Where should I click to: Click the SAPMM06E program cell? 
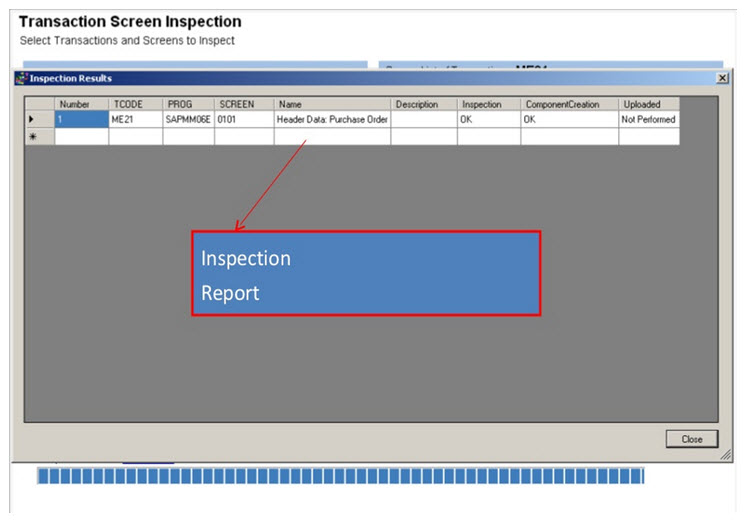(x=189, y=119)
